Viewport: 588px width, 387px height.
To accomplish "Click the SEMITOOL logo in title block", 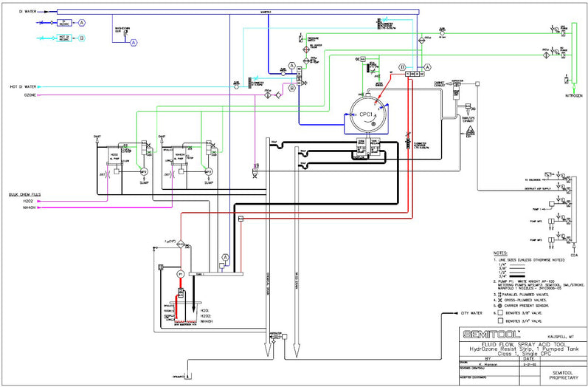I will coord(491,334).
